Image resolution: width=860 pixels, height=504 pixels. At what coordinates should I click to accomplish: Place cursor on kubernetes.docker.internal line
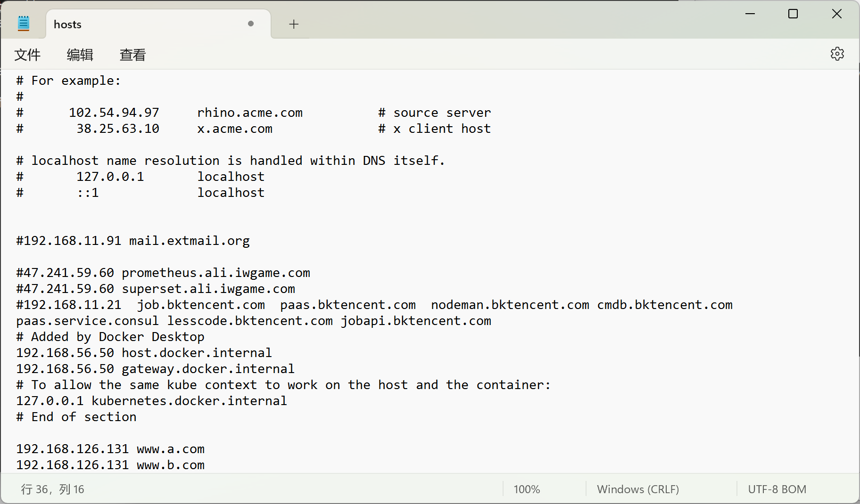[x=151, y=401]
